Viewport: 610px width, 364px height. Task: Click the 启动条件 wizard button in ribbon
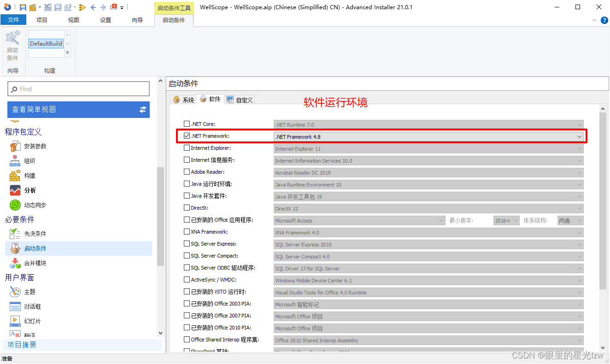coord(12,46)
